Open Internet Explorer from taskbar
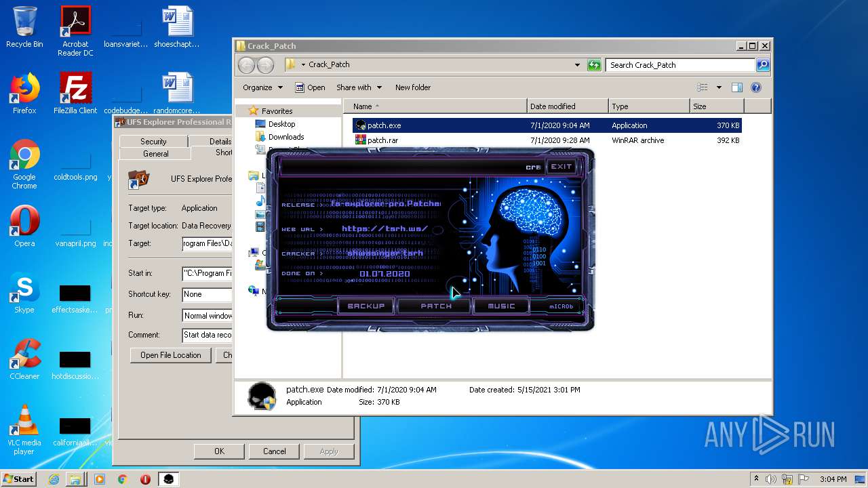The width and height of the screenshot is (868, 488). (x=54, y=479)
